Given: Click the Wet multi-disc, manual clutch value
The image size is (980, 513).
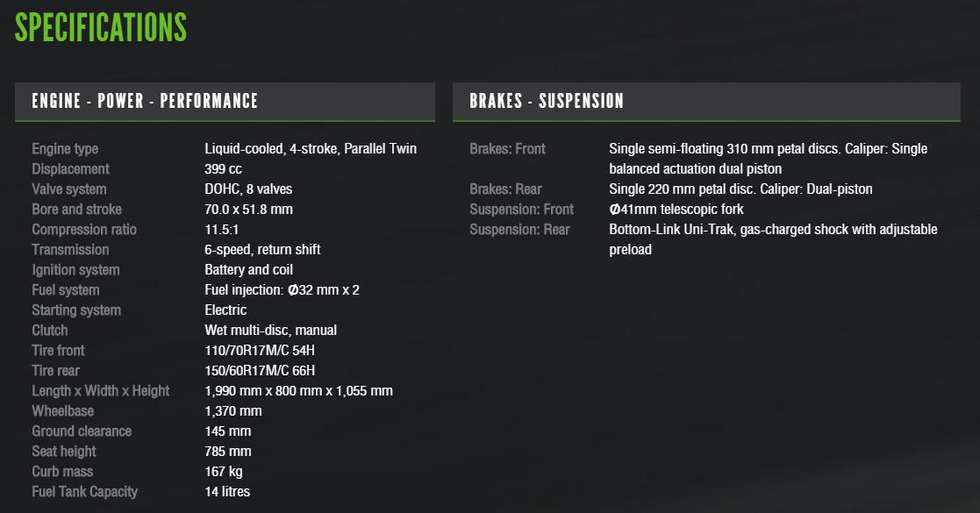Looking at the screenshot, I should pos(270,331).
